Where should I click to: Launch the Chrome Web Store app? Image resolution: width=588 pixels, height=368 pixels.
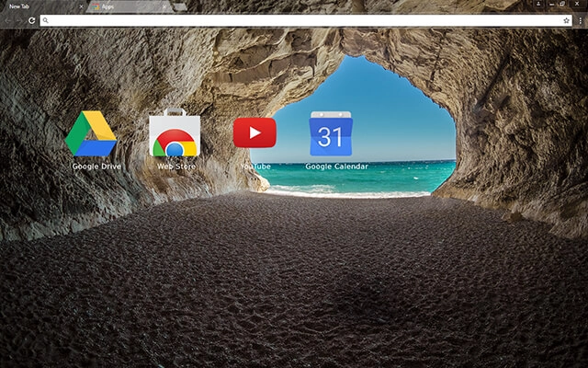coord(175,132)
